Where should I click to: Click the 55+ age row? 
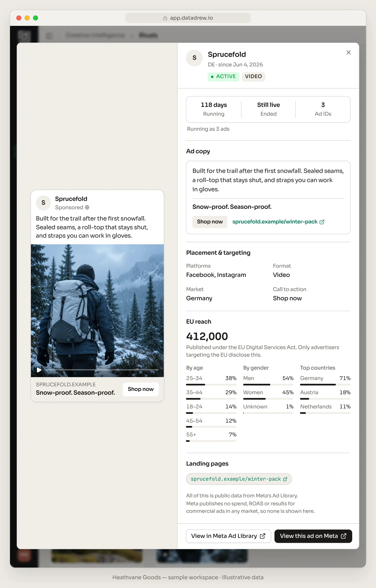click(x=211, y=437)
